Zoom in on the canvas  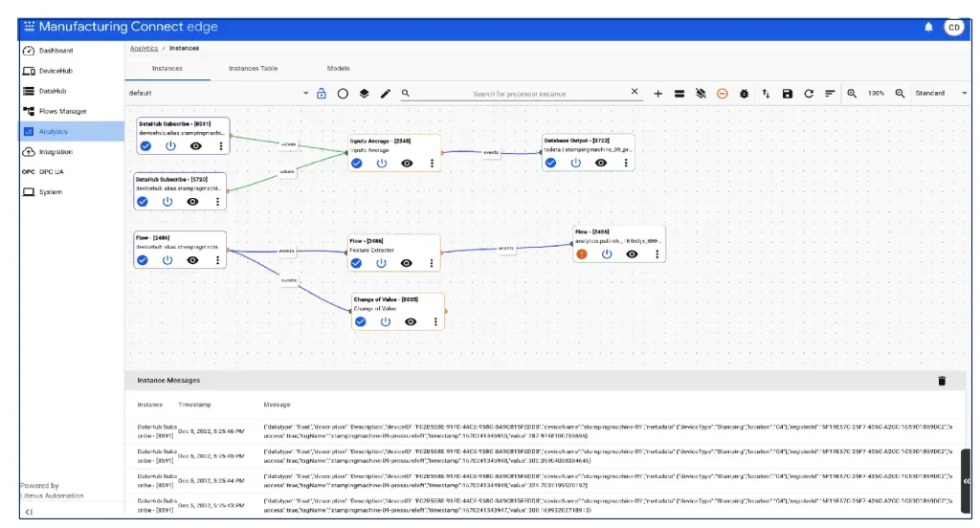tap(852, 94)
